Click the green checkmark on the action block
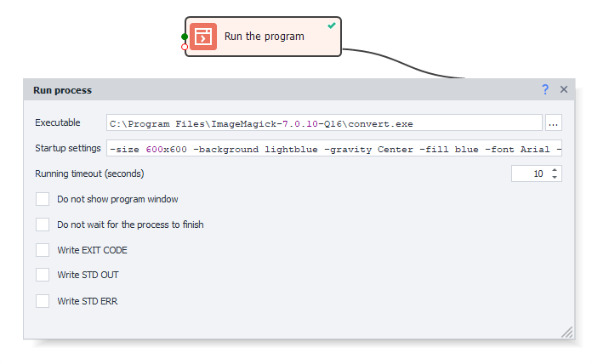This screenshot has width=592, height=364. pos(332,26)
